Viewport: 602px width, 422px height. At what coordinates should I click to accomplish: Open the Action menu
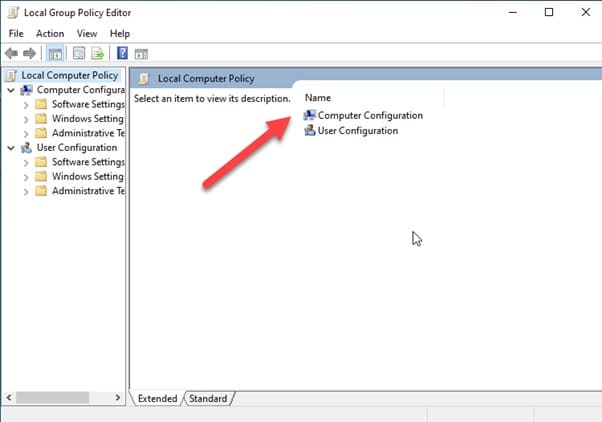(50, 33)
